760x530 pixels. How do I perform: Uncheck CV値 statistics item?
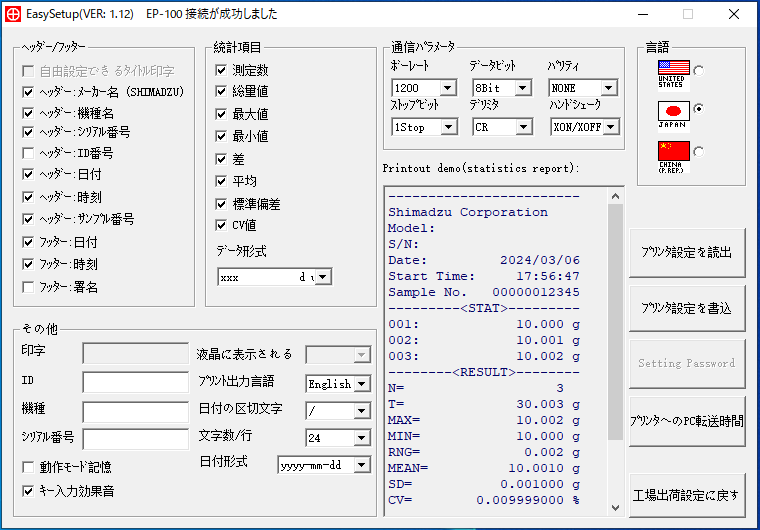click(x=221, y=225)
